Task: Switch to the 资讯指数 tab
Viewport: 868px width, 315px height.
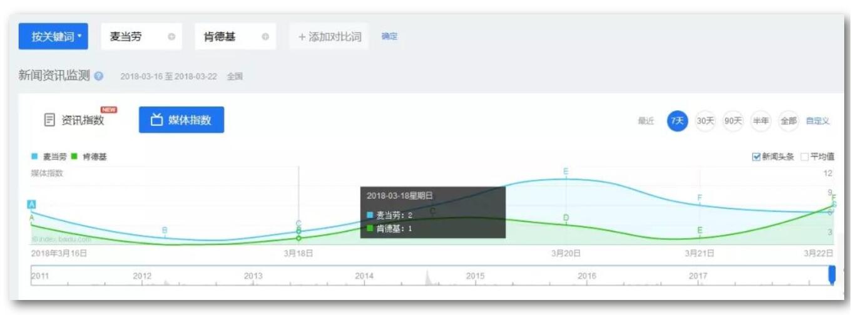Action: (75, 120)
